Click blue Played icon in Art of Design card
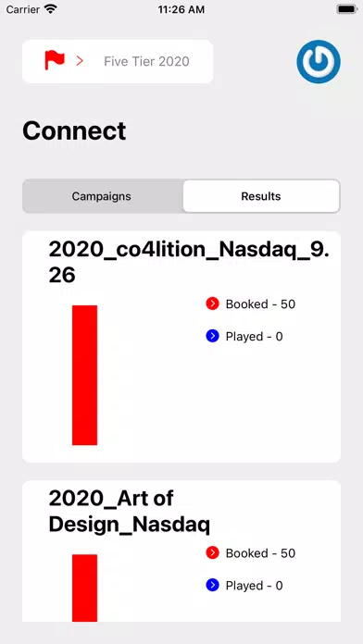Screen dimensions: 363x644 212,586
